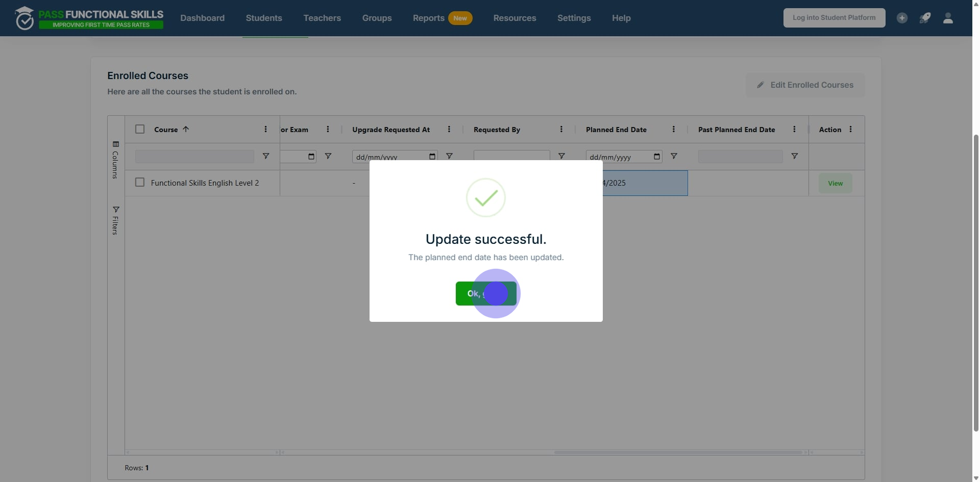The image size is (980, 482).
Task: Click the Course filter text field
Action: point(194,157)
